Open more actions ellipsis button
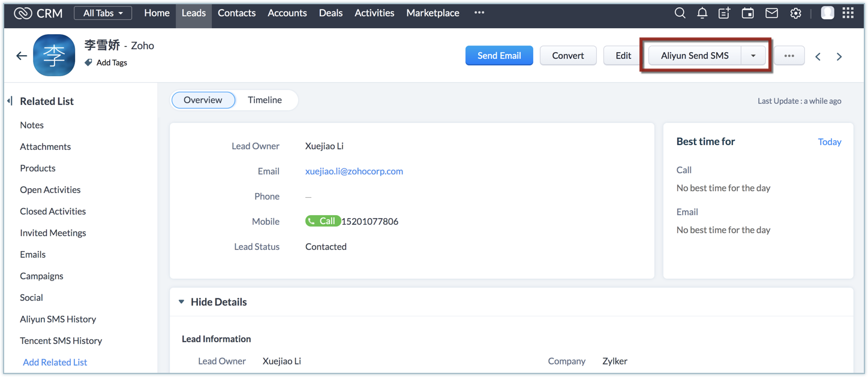This screenshot has width=868, height=377. [x=789, y=56]
